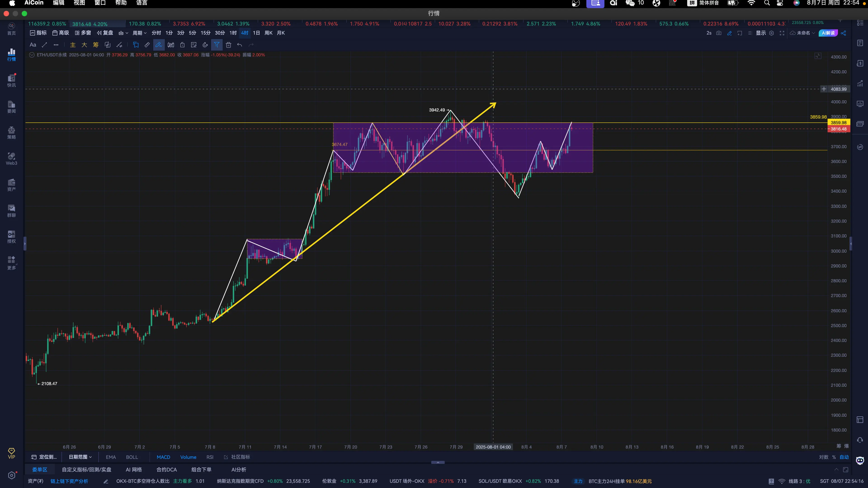Click the lock drawings icon

182,45
